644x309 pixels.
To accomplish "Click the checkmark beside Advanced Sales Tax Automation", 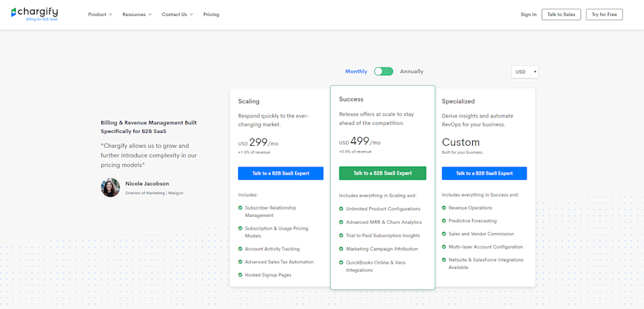I will (240, 261).
